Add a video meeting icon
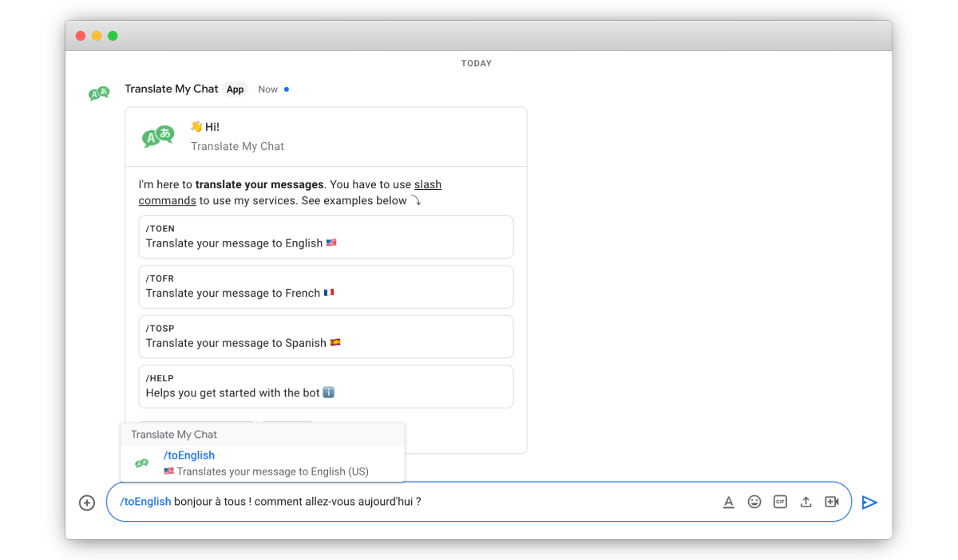958x560 pixels. tap(832, 502)
